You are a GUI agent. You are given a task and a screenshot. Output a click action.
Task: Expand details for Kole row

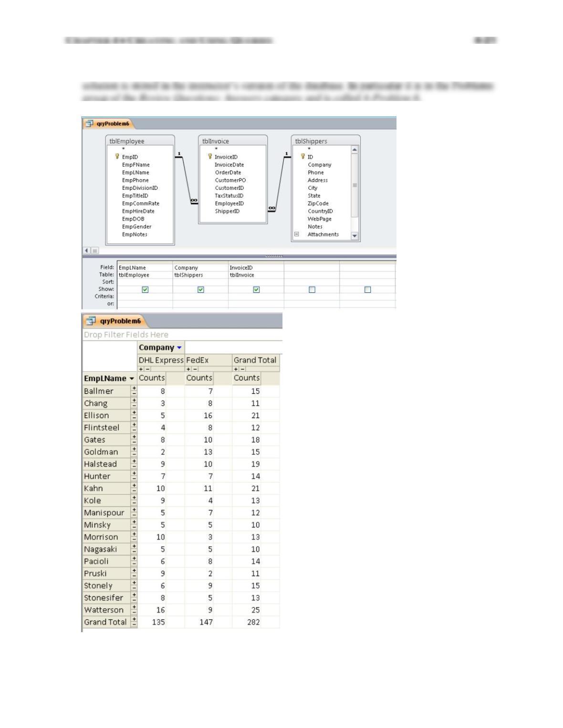[134, 498]
